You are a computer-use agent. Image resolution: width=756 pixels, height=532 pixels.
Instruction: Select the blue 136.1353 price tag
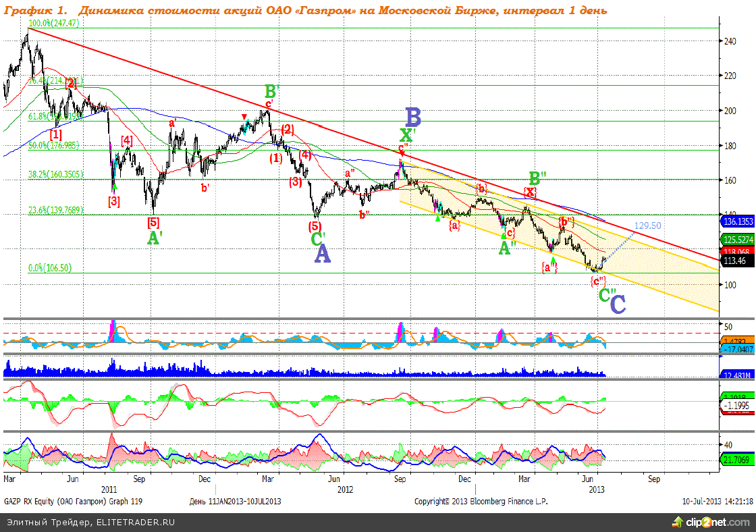[x=737, y=221]
